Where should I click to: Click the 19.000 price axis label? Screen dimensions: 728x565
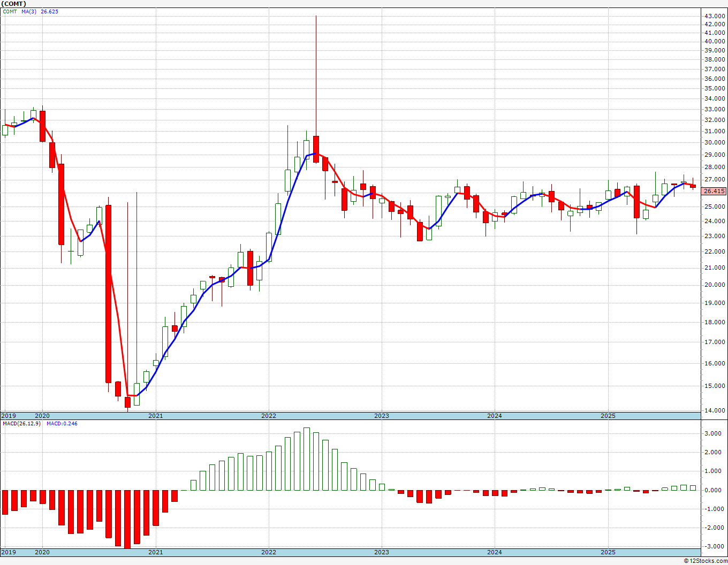pyautogui.click(x=715, y=303)
